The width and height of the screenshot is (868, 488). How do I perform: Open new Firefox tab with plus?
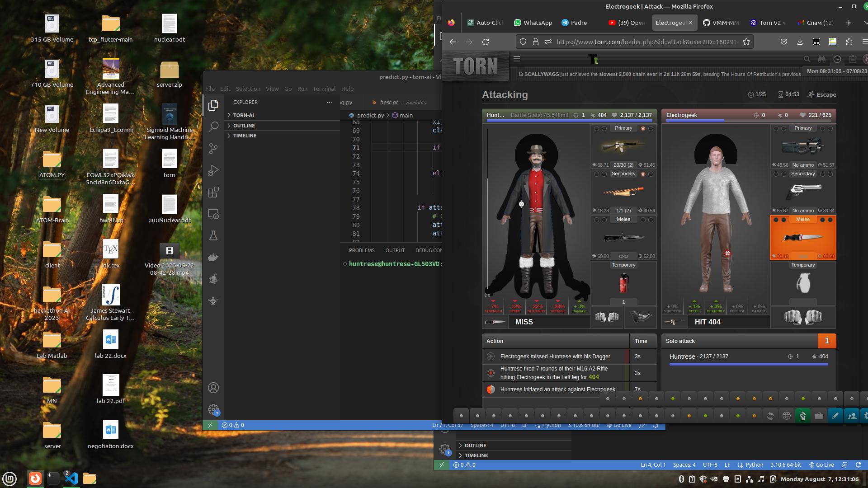coord(849,23)
